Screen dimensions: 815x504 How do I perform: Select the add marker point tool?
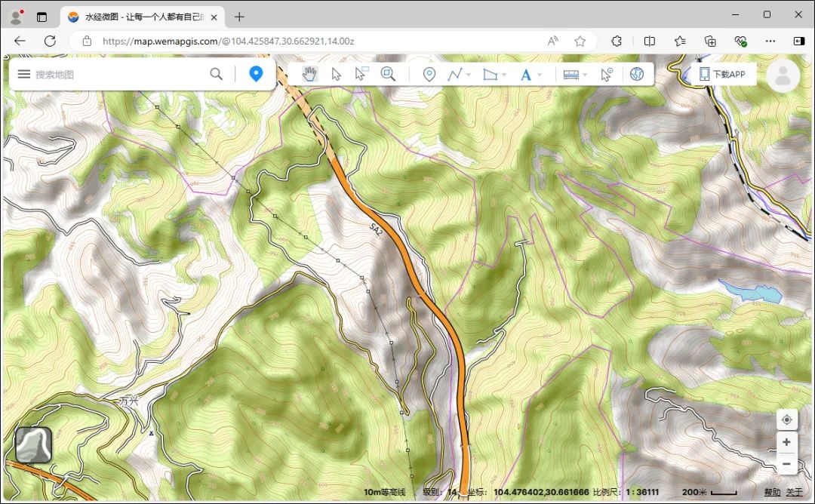[x=429, y=74]
